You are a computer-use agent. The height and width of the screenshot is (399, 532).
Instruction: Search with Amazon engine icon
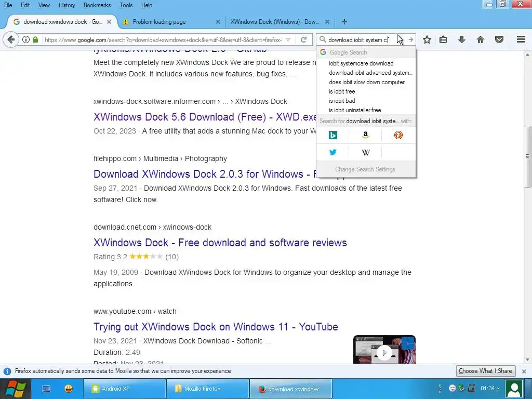(x=365, y=135)
